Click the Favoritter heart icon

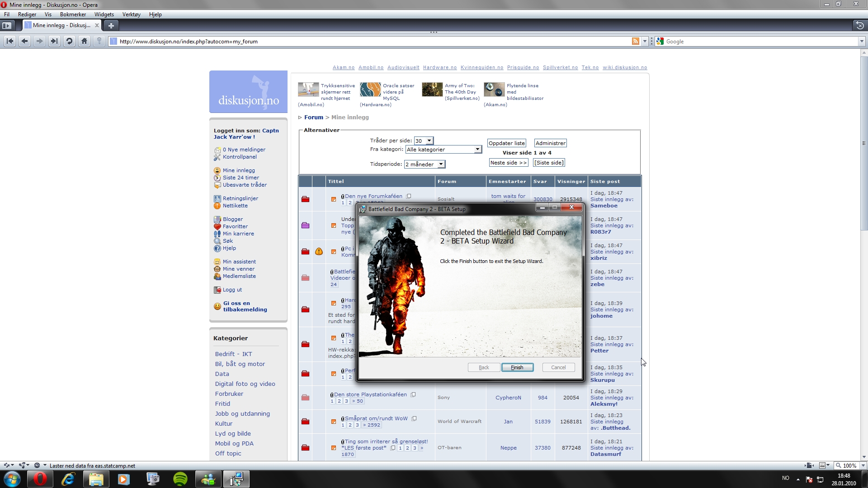(x=217, y=226)
